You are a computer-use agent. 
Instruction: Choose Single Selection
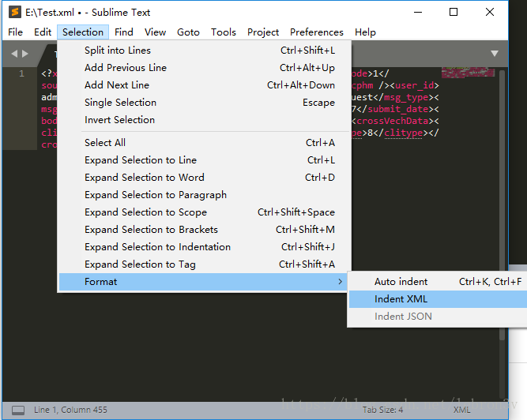pyautogui.click(x=205, y=103)
